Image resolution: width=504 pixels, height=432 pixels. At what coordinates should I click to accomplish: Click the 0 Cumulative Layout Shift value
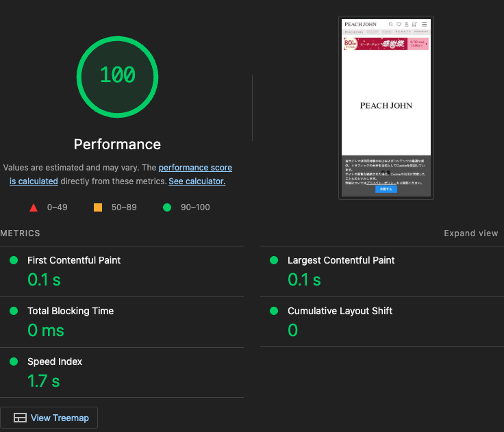click(292, 330)
